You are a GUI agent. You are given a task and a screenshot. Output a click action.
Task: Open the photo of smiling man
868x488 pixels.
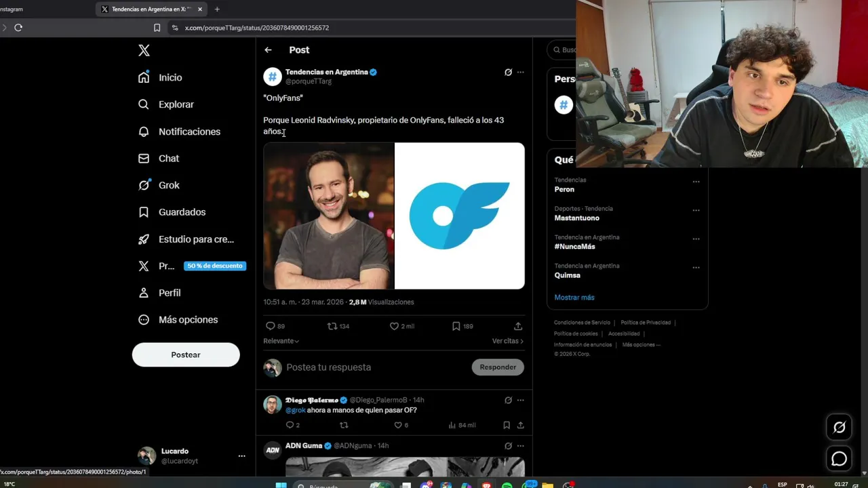328,216
